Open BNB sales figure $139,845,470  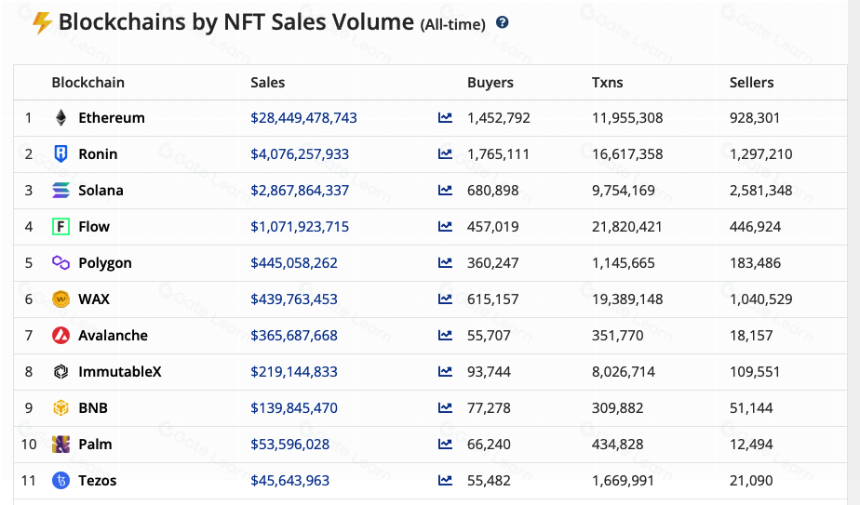pos(294,408)
